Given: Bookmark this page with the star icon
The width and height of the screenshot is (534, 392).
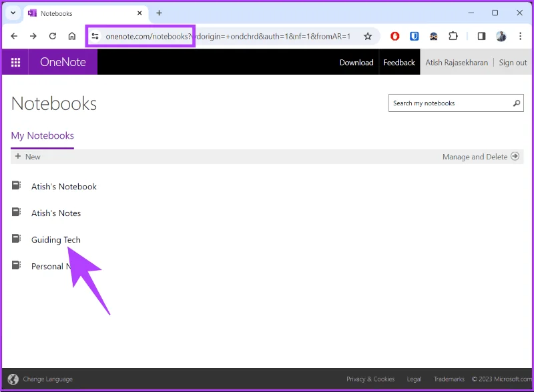Looking at the screenshot, I should pyautogui.click(x=368, y=37).
